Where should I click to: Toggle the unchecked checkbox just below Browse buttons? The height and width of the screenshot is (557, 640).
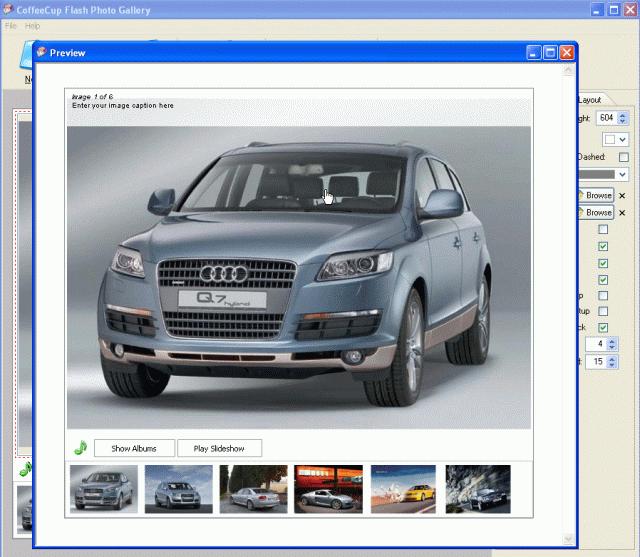click(603, 229)
